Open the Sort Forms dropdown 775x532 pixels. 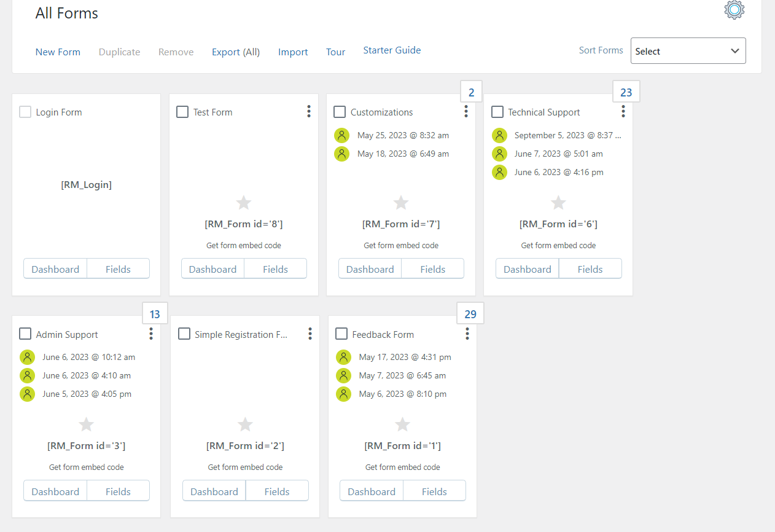tap(688, 51)
